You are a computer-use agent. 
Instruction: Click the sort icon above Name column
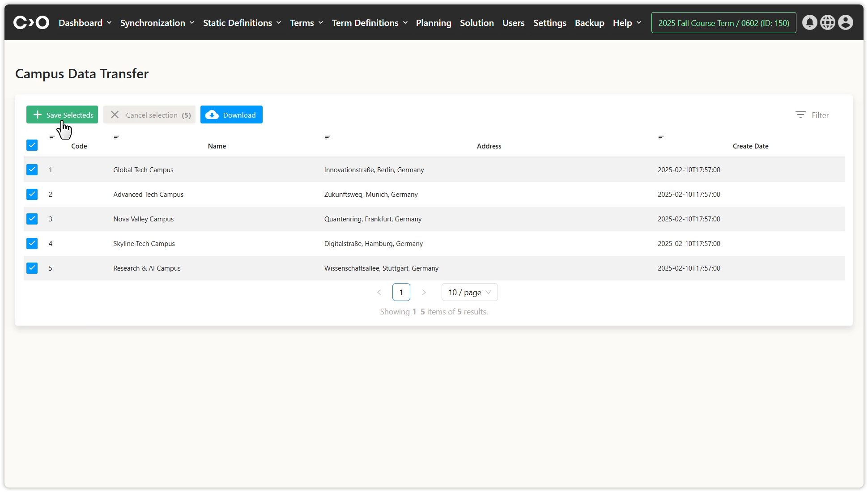pyautogui.click(x=116, y=137)
